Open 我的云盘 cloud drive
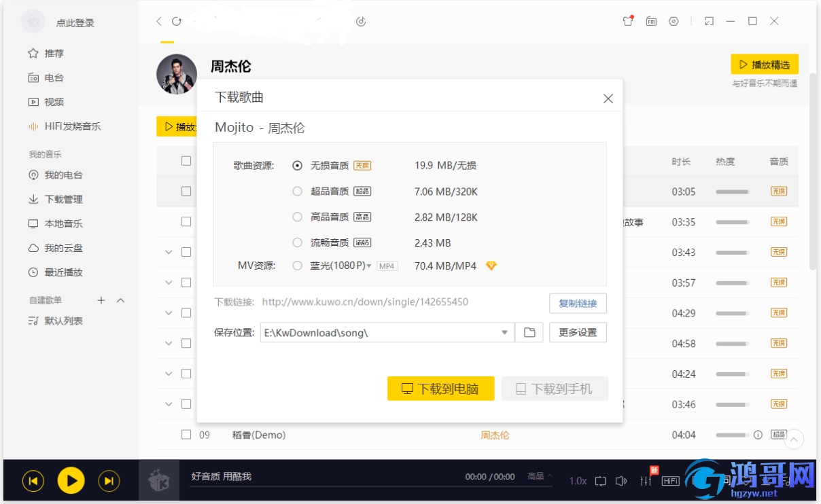This screenshot has height=504, width=821. (x=56, y=248)
